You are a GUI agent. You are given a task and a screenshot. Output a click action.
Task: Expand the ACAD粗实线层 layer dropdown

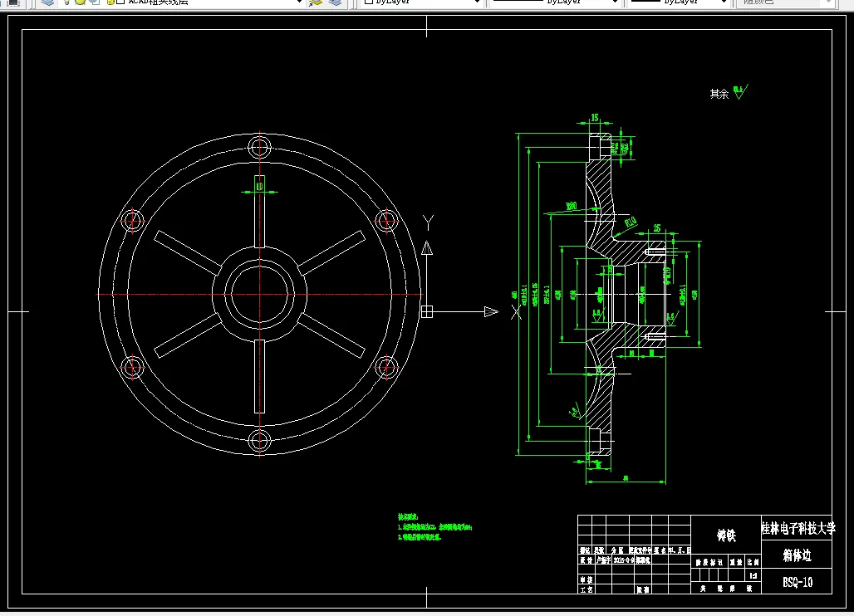coord(298,2)
